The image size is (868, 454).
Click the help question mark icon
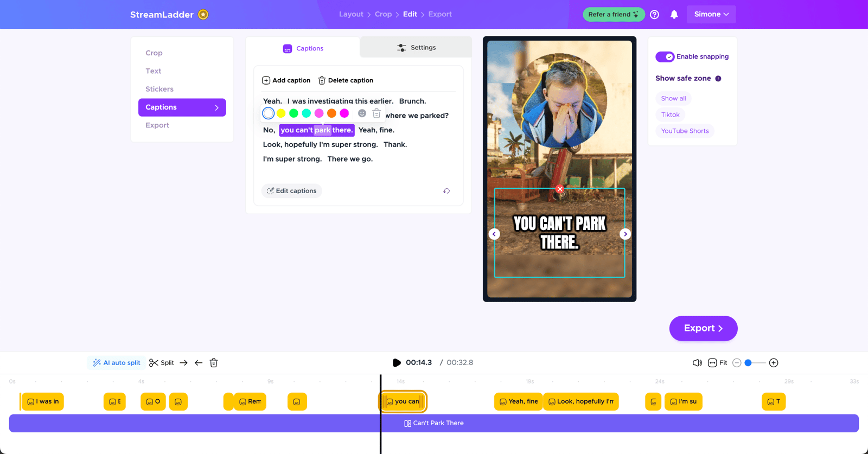tap(654, 15)
